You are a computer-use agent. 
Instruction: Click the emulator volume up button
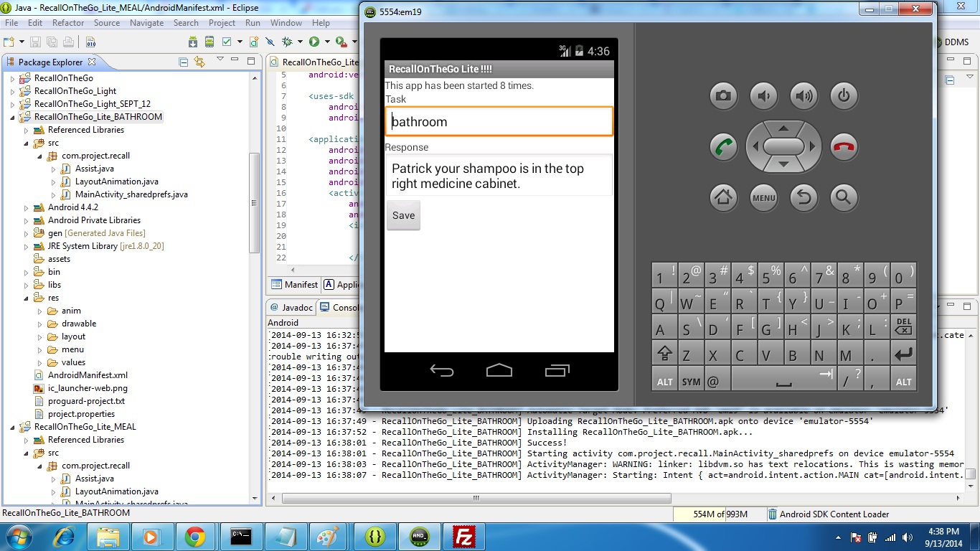tap(804, 96)
